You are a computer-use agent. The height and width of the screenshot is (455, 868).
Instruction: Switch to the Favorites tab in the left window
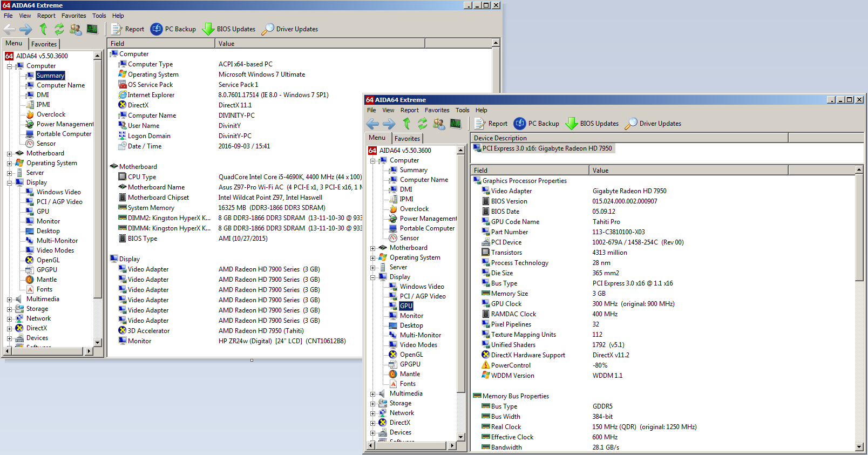click(x=44, y=44)
